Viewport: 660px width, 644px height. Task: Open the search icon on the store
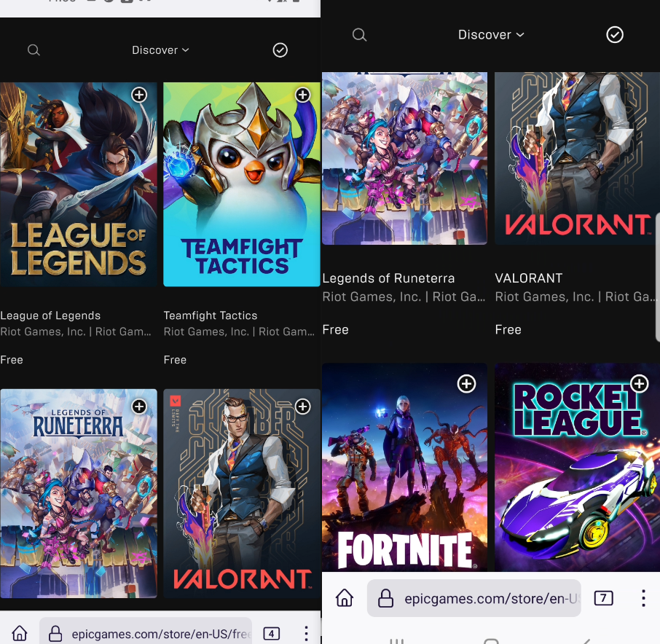click(x=34, y=50)
